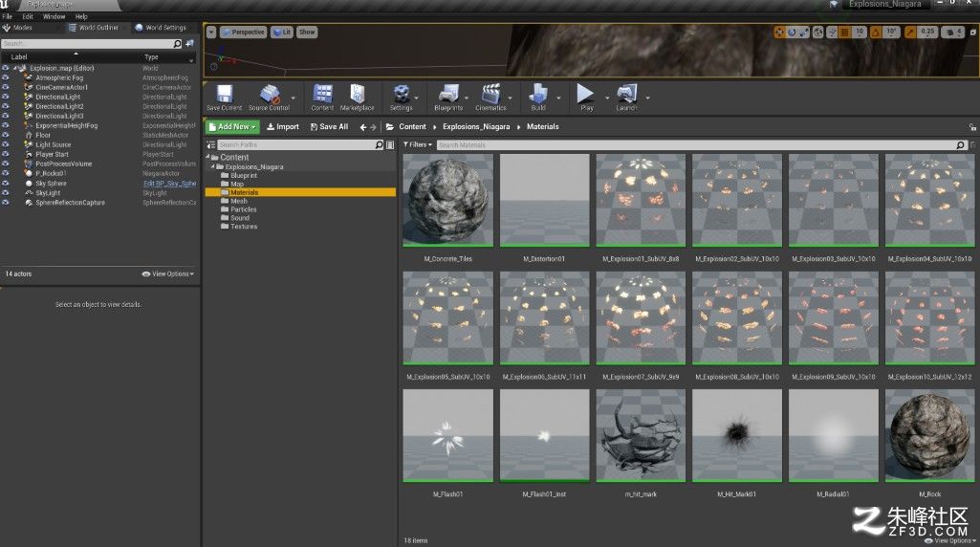Click the magnifier in World Outliner search
980x547 pixels.
pyautogui.click(x=178, y=44)
